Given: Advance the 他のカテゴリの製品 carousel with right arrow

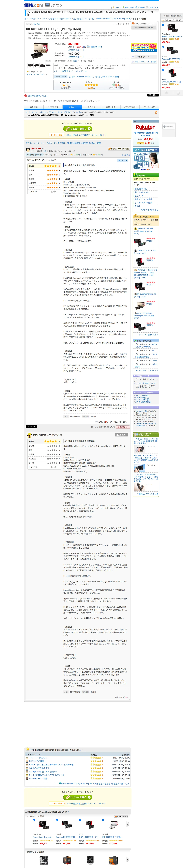Looking at the screenshot, I should [127, 859].
